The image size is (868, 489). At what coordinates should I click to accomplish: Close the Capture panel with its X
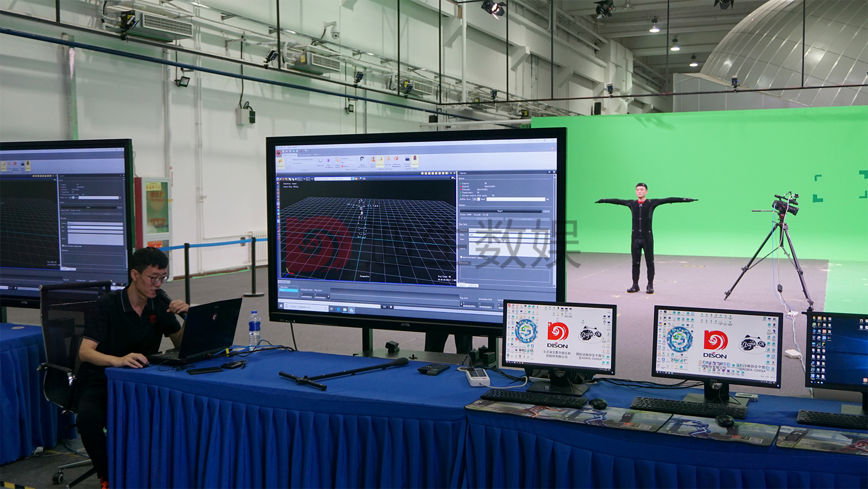pyautogui.click(x=554, y=172)
